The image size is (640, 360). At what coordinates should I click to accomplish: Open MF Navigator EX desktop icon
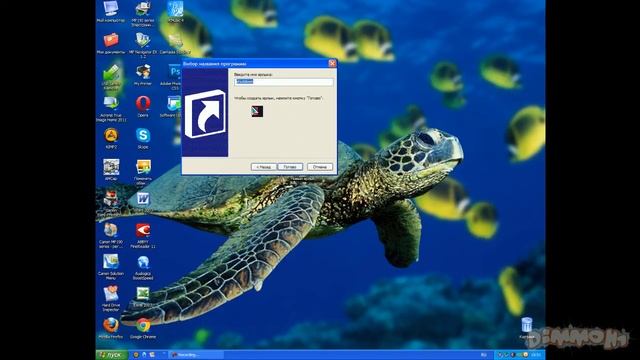point(142,45)
